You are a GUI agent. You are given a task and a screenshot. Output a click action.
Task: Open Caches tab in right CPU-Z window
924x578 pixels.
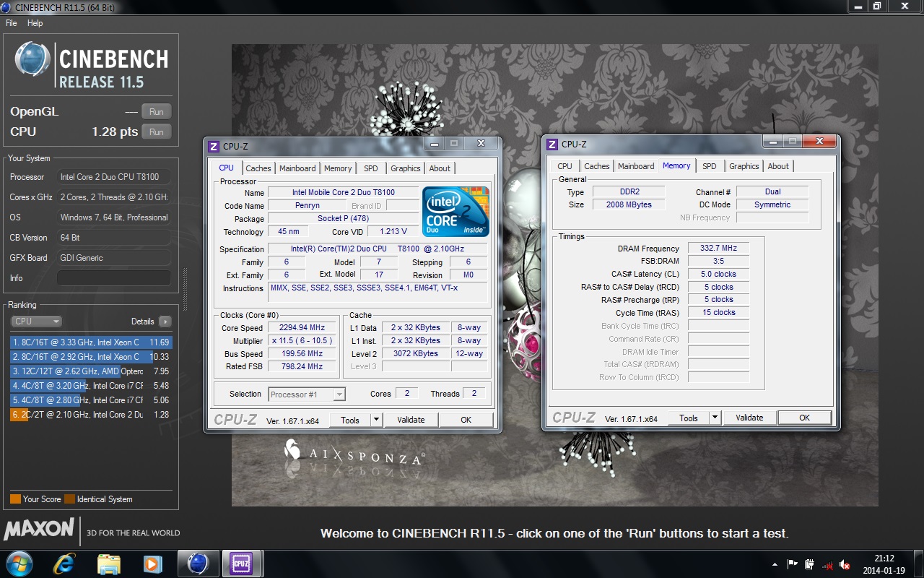(597, 166)
